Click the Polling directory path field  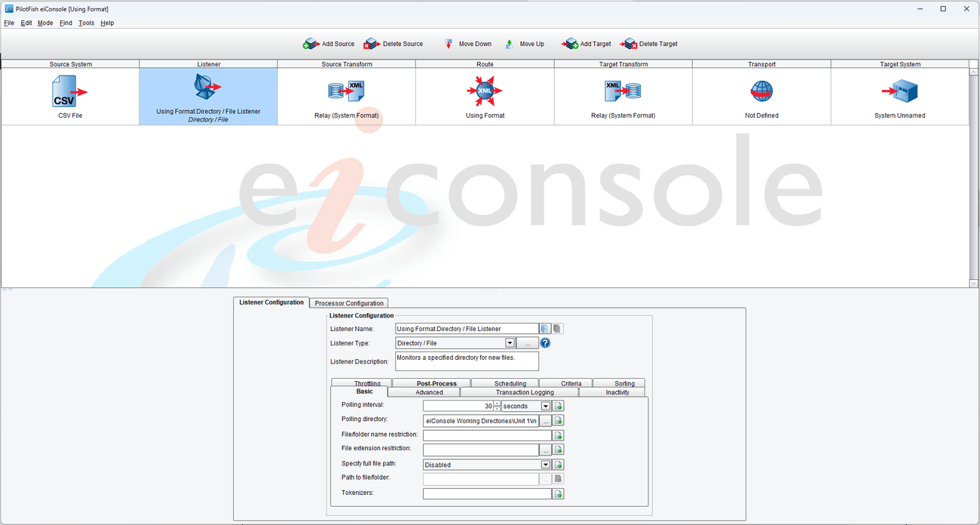tap(482, 421)
